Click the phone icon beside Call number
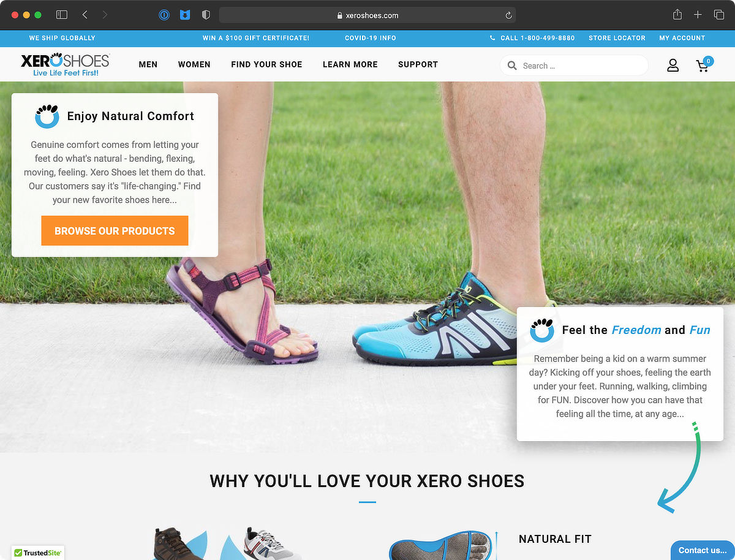 tap(492, 38)
